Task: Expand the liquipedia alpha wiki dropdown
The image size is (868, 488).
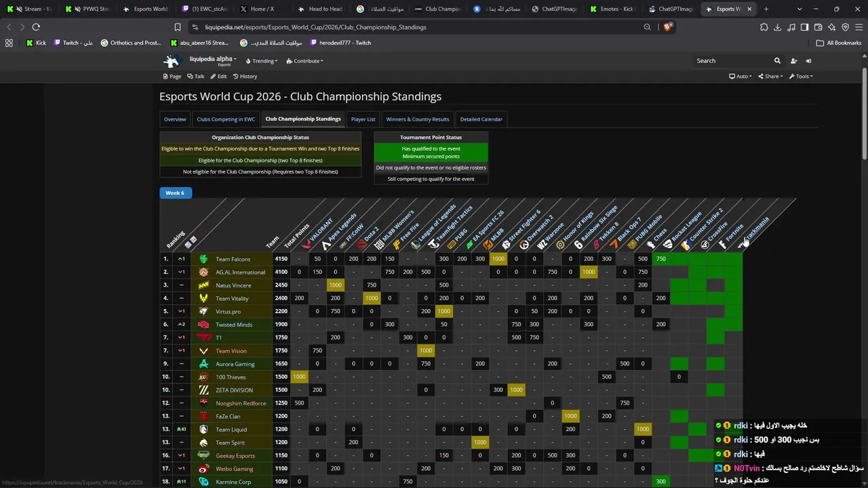Action: [x=213, y=60]
